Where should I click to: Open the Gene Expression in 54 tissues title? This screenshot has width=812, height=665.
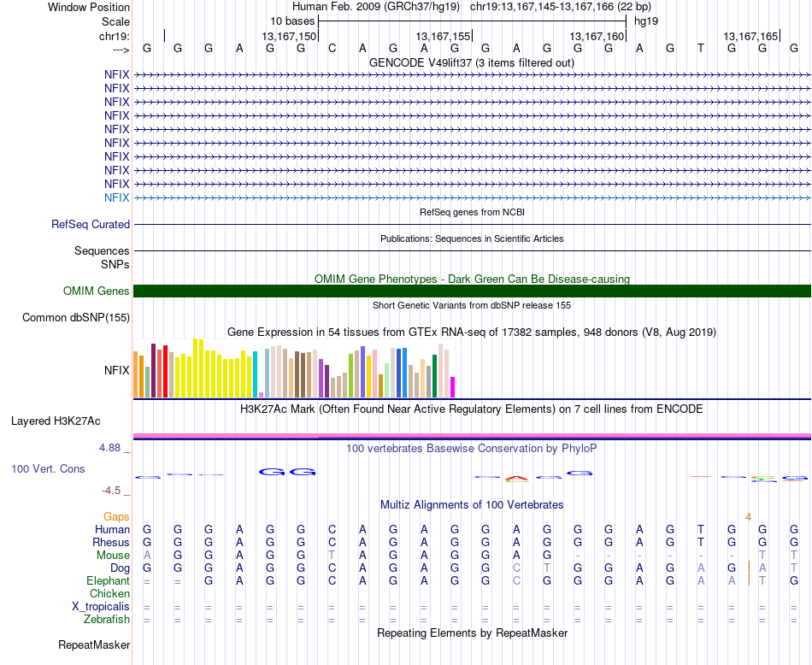pyautogui.click(x=472, y=332)
